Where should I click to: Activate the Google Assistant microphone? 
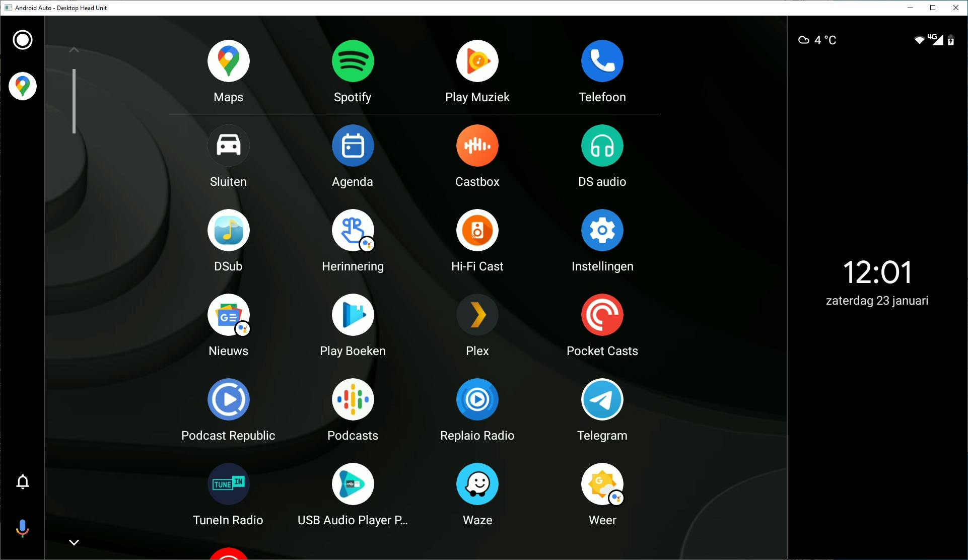[22, 528]
